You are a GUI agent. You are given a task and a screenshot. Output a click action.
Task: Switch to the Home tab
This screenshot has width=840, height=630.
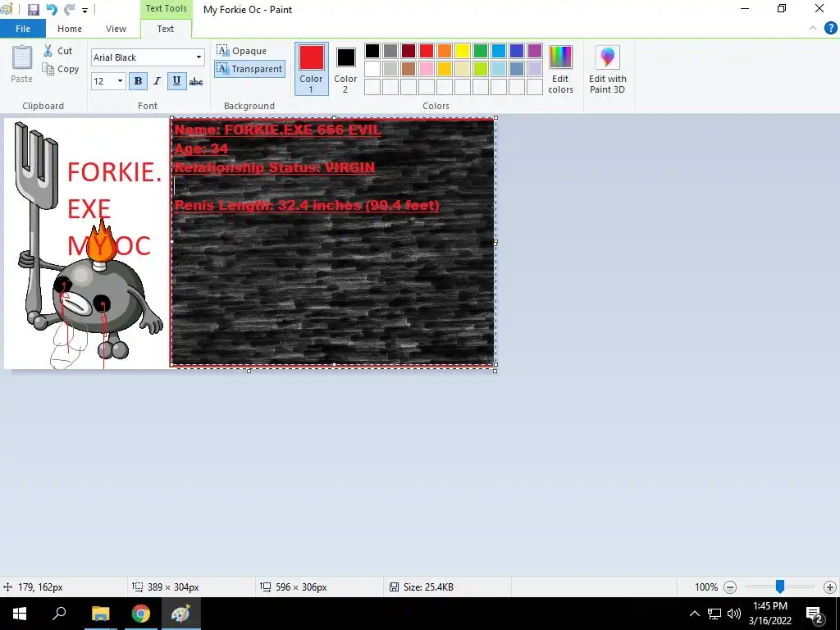[x=70, y=29]
